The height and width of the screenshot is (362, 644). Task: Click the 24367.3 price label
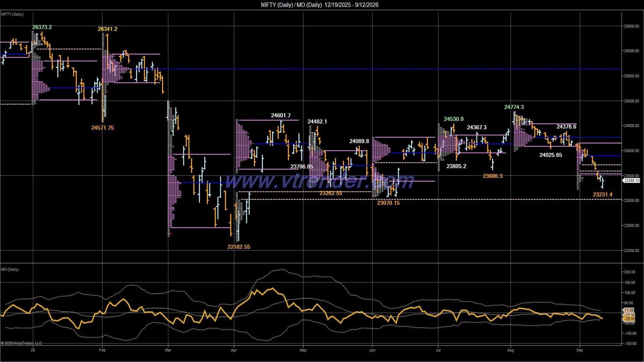pyautogui.click(x=477, y=127)
